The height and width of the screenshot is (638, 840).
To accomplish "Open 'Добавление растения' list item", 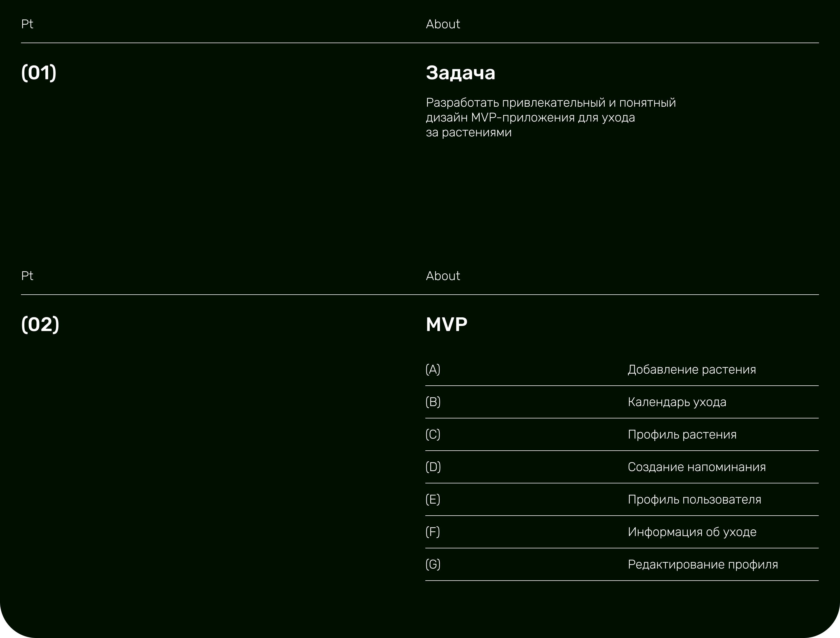I will tap(692, 369).
